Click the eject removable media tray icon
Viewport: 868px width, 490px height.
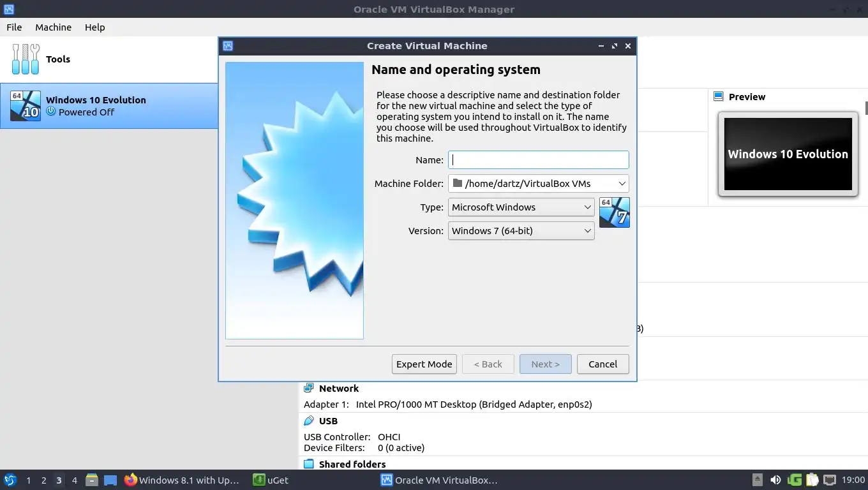pos(758,480)
